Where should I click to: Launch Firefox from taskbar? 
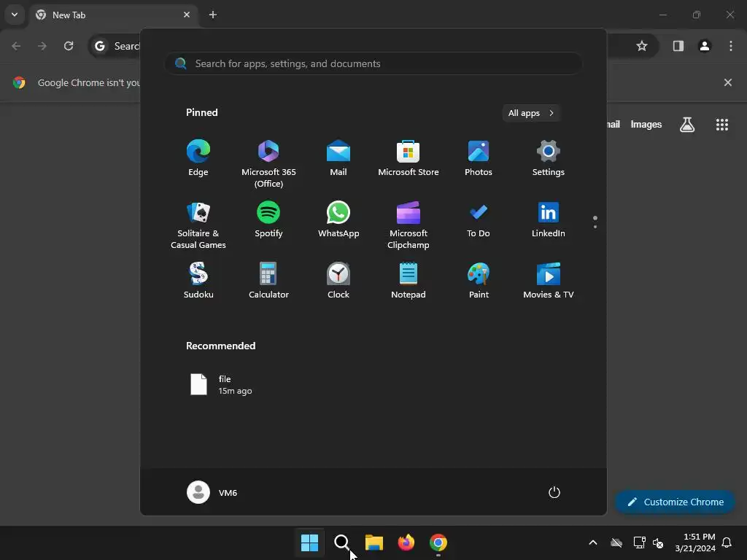pos(406,542)
